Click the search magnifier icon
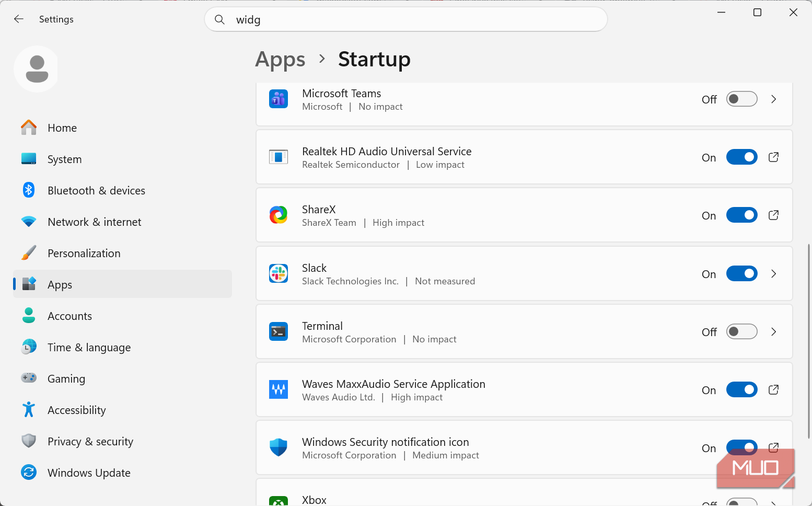The width and height of the screenshot is (812, 506). (220, 19)
